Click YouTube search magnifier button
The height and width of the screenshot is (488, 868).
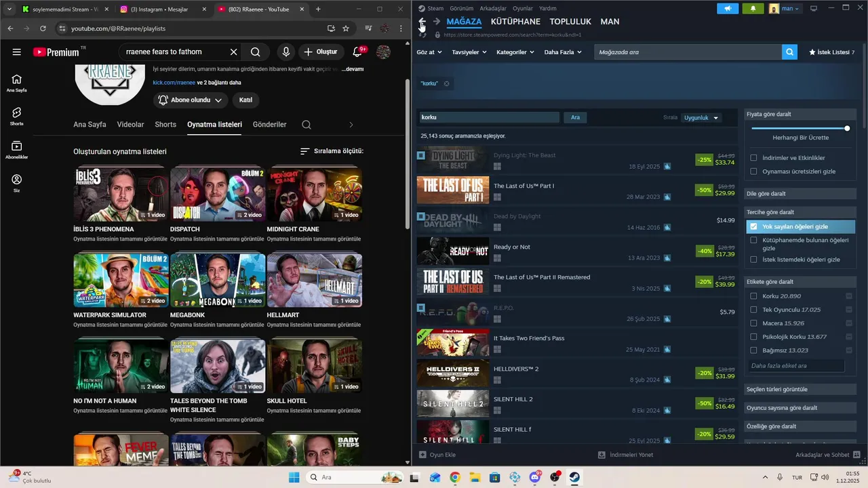pyautogui.click(x=256, y=52)
